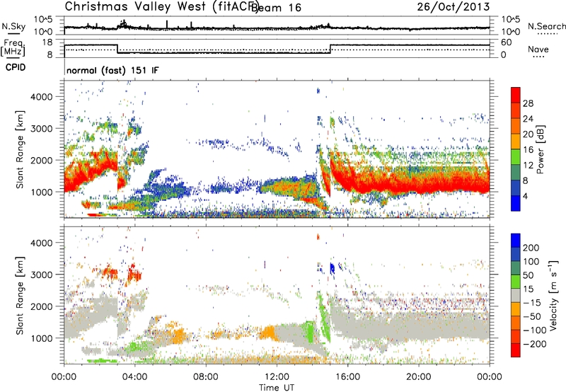
Task: Click the '18' frequency axis label
Action: click(47, 42)
